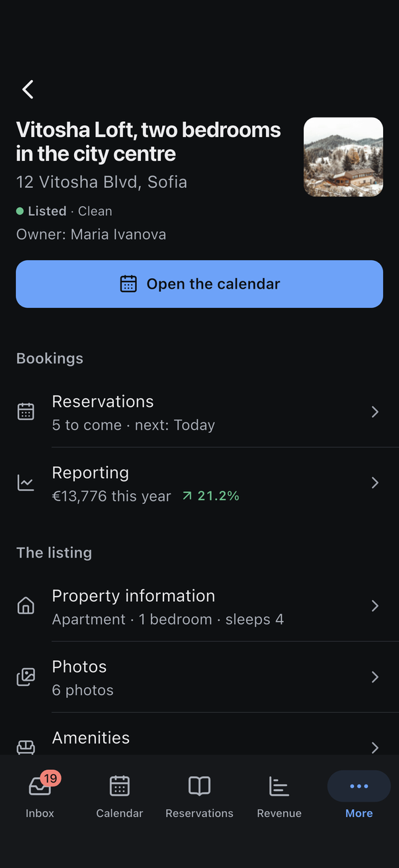Switch to the Reservations tab
This screenshot has height=868, width=399.
[x=199, y=795]
